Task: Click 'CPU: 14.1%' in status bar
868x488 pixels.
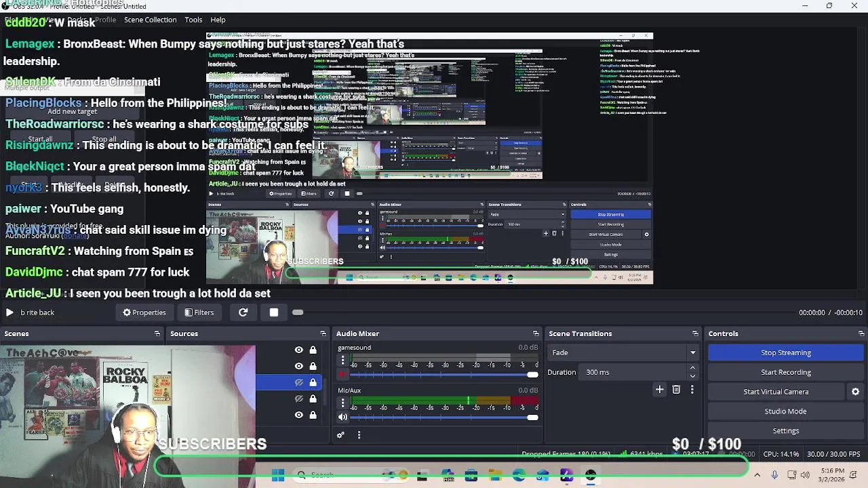Action: [781, 454]
